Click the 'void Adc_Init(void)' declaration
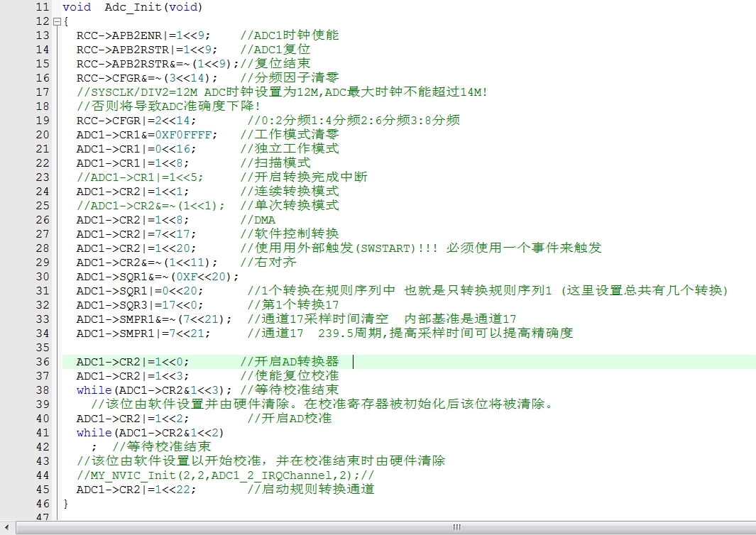This screenshot has height=535, width=756. 133,7
